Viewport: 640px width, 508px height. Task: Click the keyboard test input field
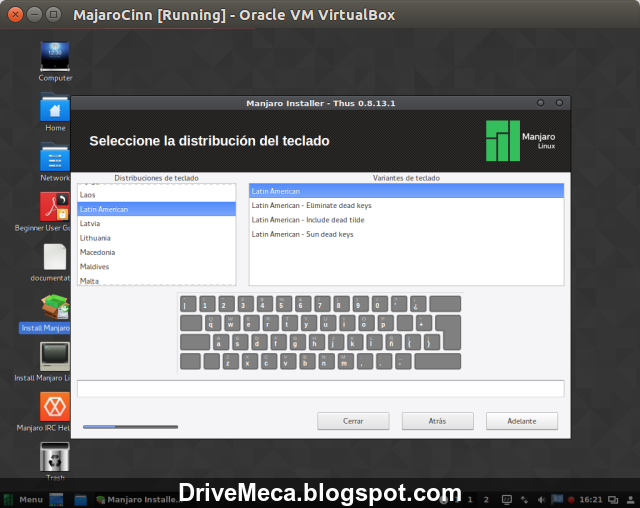(x=320, y=388)
